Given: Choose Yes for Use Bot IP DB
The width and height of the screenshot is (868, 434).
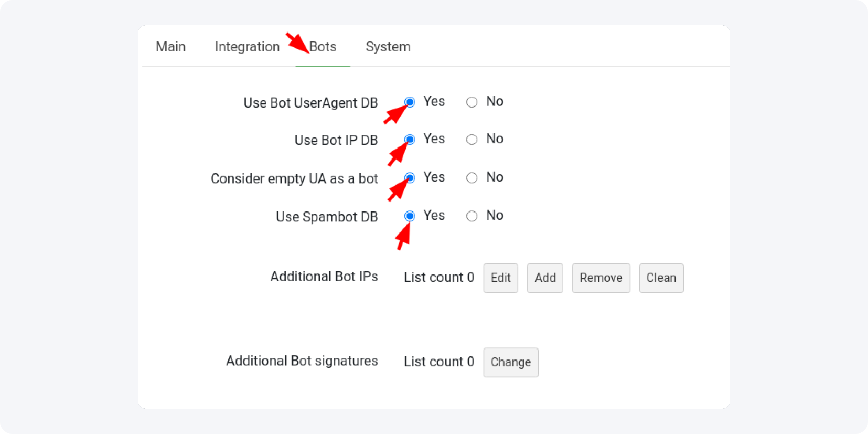Looking at the screenshot, I should click(410, 140).
